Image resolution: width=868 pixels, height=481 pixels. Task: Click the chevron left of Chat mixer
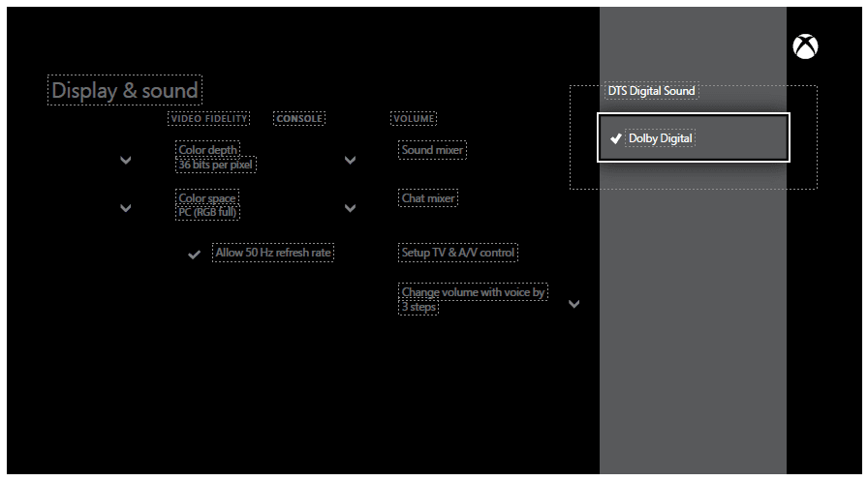(x=350, y=208)
